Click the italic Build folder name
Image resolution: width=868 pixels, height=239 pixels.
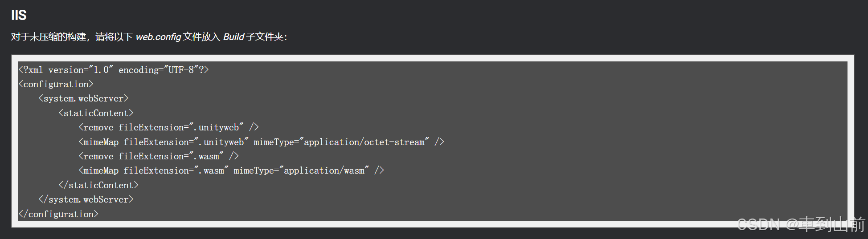click(x=233, y=37)
